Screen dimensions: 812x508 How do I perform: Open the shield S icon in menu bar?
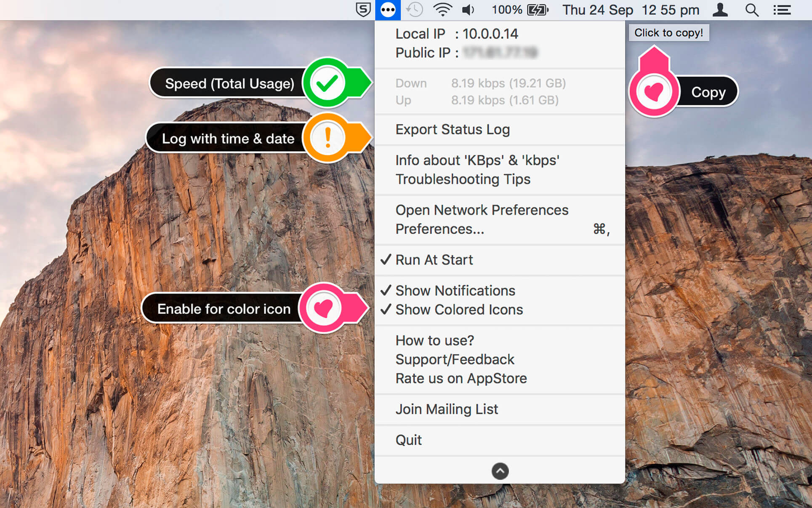tap(363, 10)
